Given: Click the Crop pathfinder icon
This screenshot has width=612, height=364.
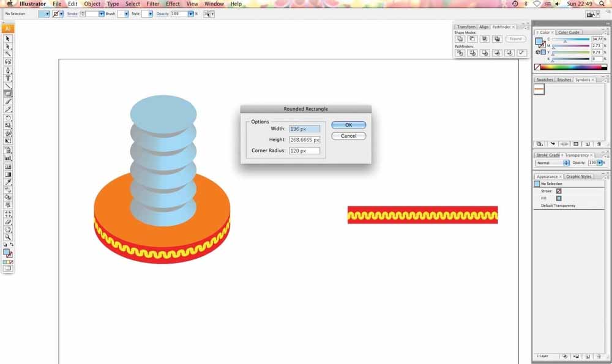Looking at the screenshot, I should point(497,53).
